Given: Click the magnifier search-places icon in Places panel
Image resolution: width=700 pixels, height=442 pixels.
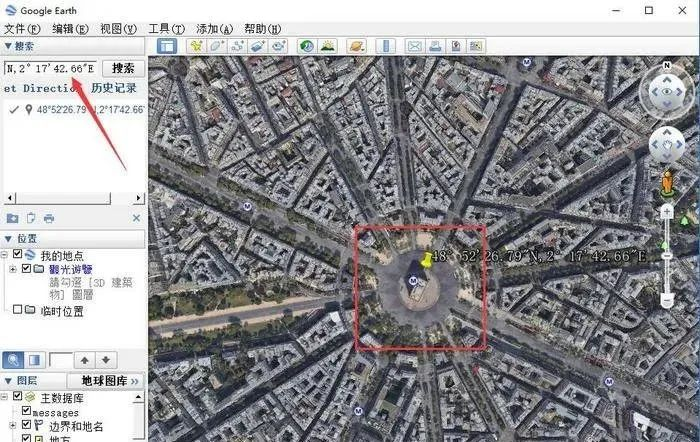Looking at the screenshot, I should point(13,360).
